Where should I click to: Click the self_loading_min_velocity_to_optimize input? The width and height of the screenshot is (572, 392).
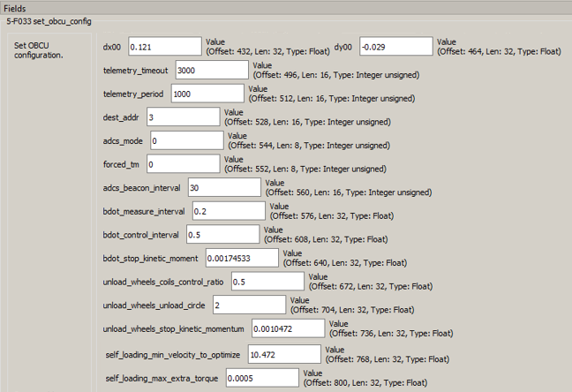(284, 353)
